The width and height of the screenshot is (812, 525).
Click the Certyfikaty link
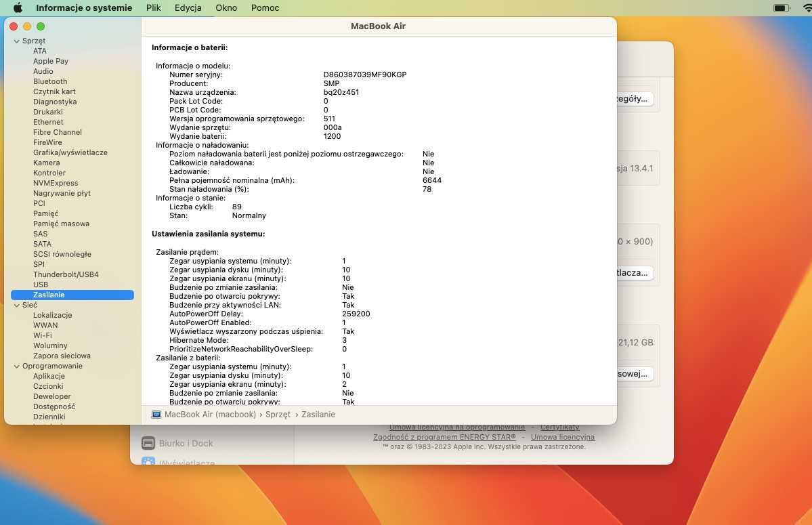560,427
